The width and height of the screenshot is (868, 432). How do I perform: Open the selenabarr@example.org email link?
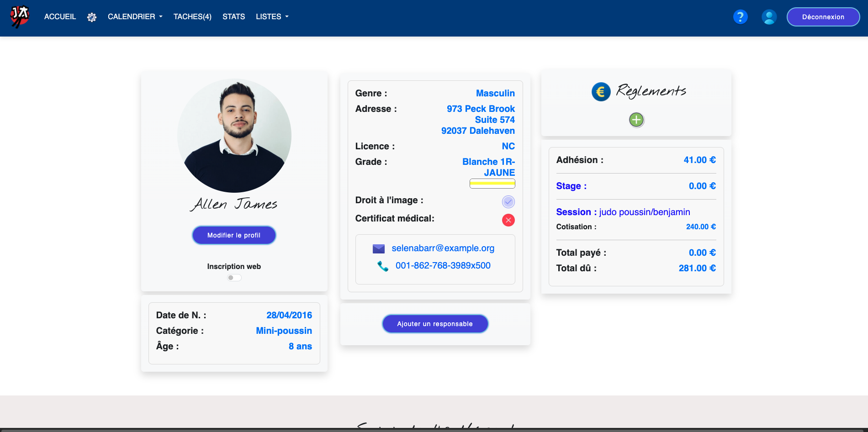443,248
